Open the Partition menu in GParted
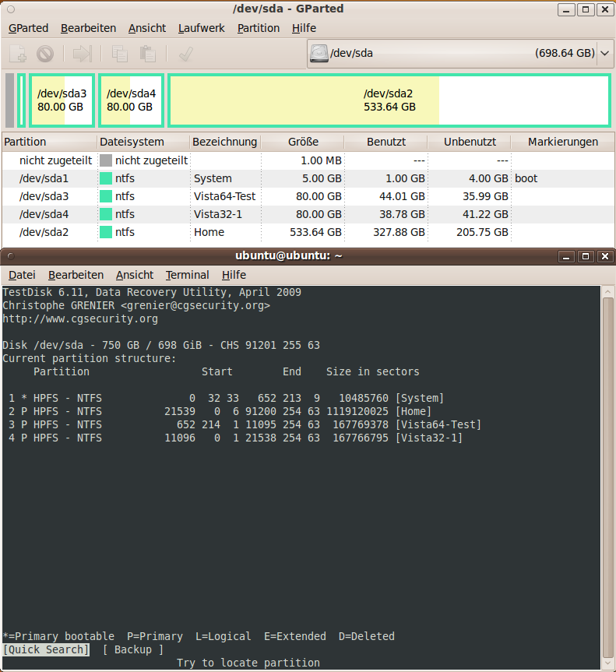The width and height of the screenshot is (616, 672). click(x=259, y=28)
